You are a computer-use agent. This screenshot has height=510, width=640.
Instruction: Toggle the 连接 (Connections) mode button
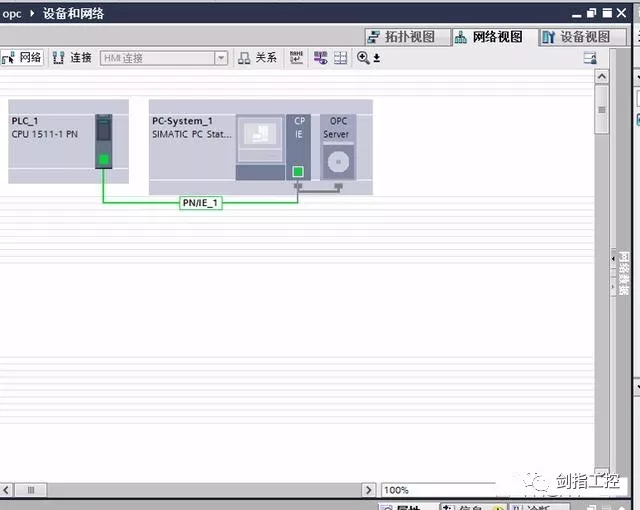coord(72,58)
